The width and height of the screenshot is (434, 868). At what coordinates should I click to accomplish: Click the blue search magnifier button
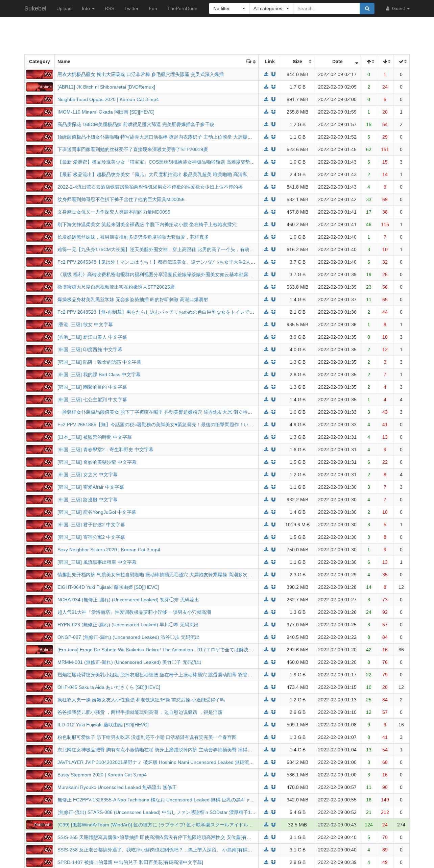coord(367,8)
